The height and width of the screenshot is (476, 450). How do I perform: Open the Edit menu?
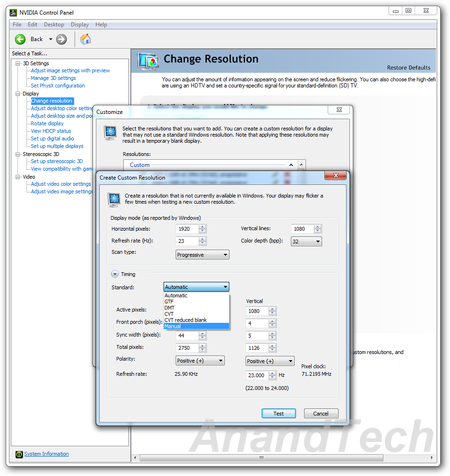[x=33, y=25]
